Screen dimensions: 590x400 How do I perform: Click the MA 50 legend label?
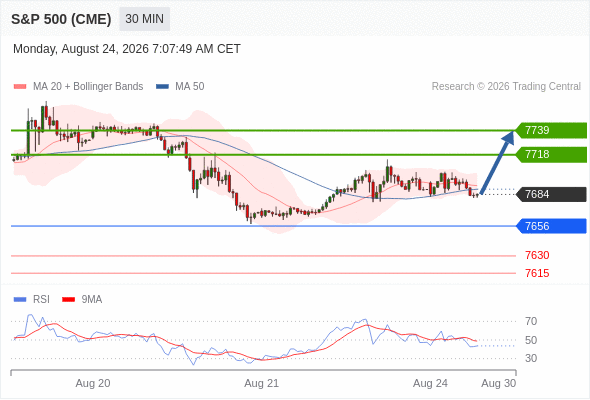[190, 87]
